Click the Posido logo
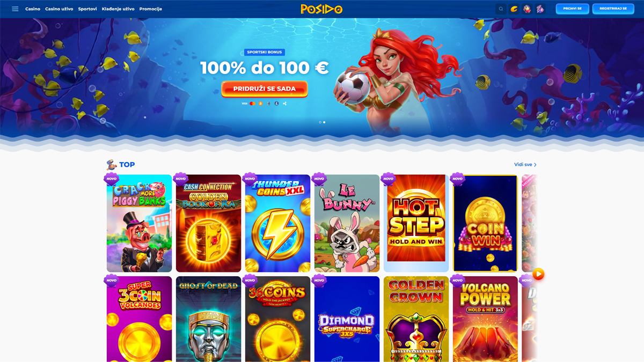 [321, 9]
